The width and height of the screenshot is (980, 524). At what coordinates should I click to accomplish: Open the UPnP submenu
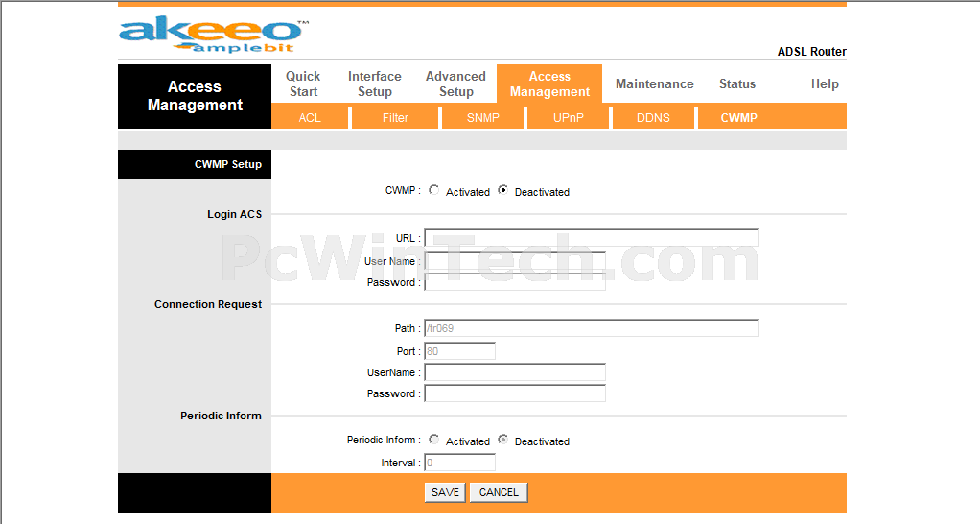tap(568, 117)
